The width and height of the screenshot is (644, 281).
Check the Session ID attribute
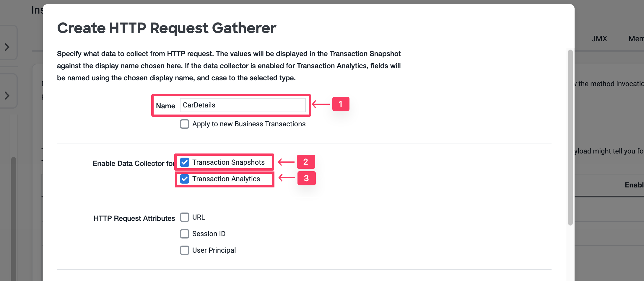[x=185, y=234]
